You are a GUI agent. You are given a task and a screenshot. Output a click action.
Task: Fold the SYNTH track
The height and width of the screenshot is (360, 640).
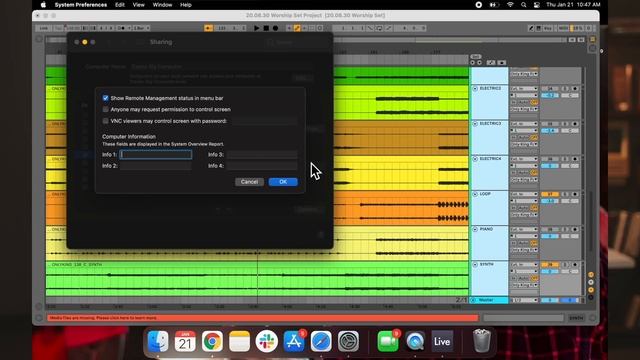coord(475,264)
